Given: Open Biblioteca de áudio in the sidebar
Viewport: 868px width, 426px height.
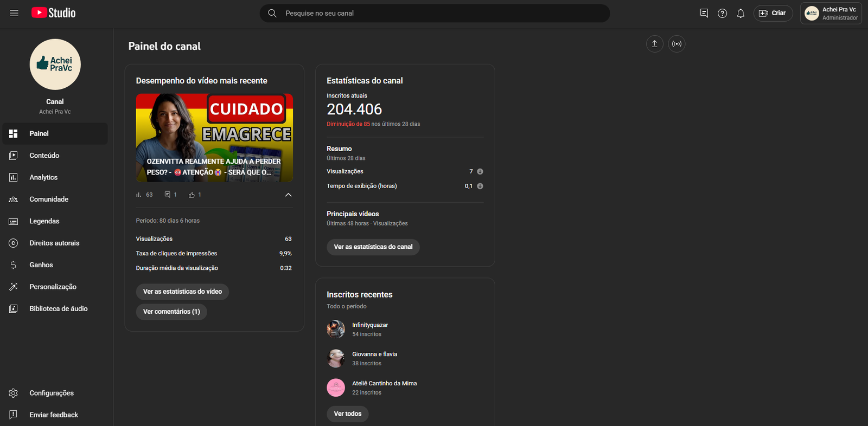Looking at the screenshot, I should click(x=55, y=308).
